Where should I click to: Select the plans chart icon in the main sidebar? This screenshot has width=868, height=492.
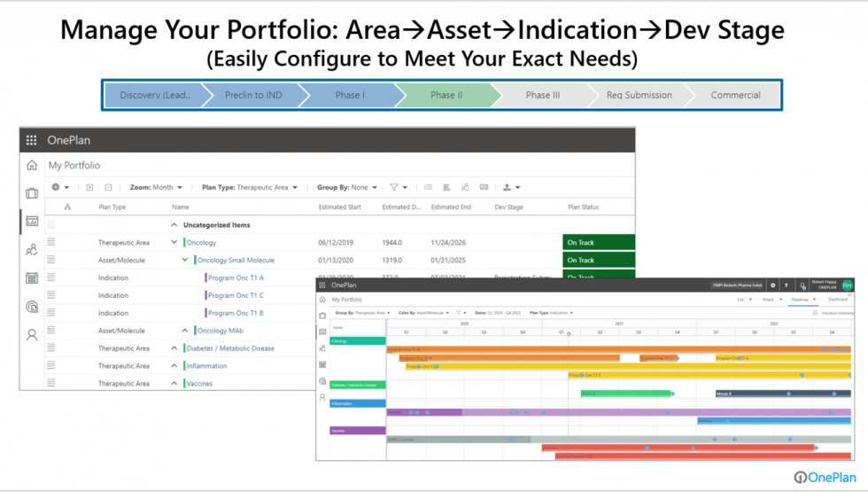[x=32, y=221]
